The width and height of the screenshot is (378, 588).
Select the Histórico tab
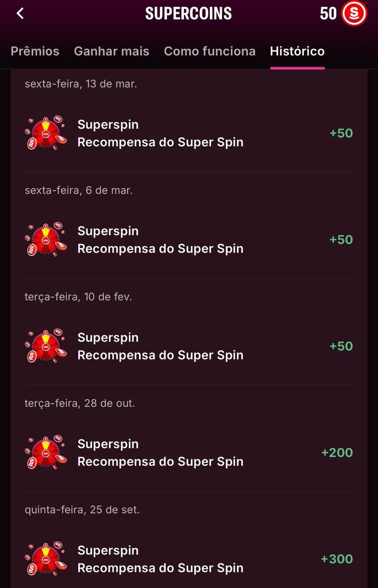point(297,51)
